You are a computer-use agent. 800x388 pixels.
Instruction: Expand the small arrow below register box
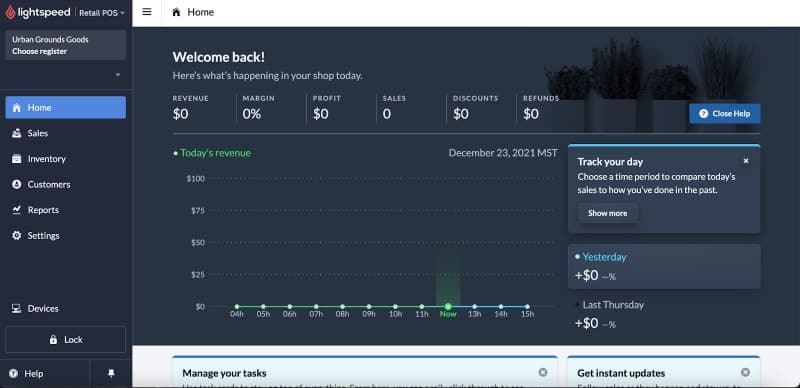[x=118, y=75]
